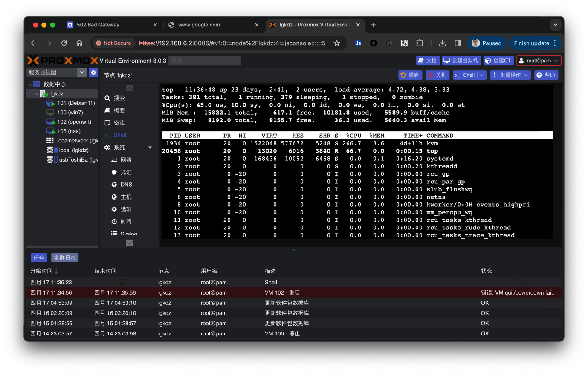Switch to the 集群日志 cluster log tab

pos(65,258)
